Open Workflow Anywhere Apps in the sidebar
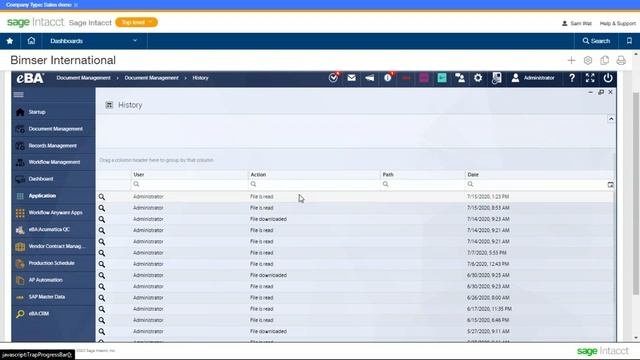This screenshot has width=640, height=360. coord(53,213)
